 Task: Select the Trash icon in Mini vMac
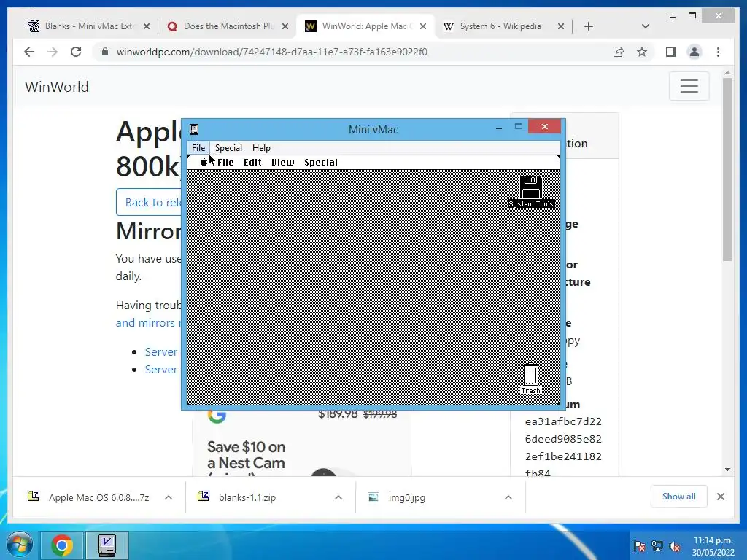(531, 376)
